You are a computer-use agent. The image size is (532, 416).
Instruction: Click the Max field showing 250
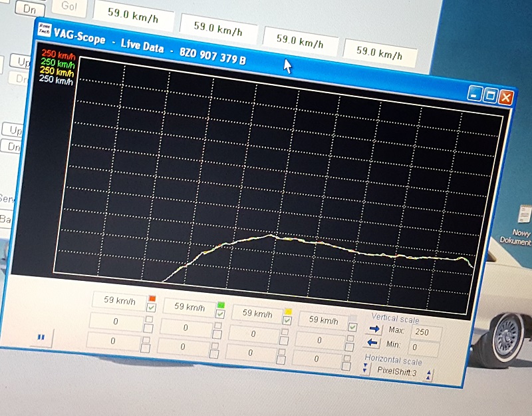426,332
